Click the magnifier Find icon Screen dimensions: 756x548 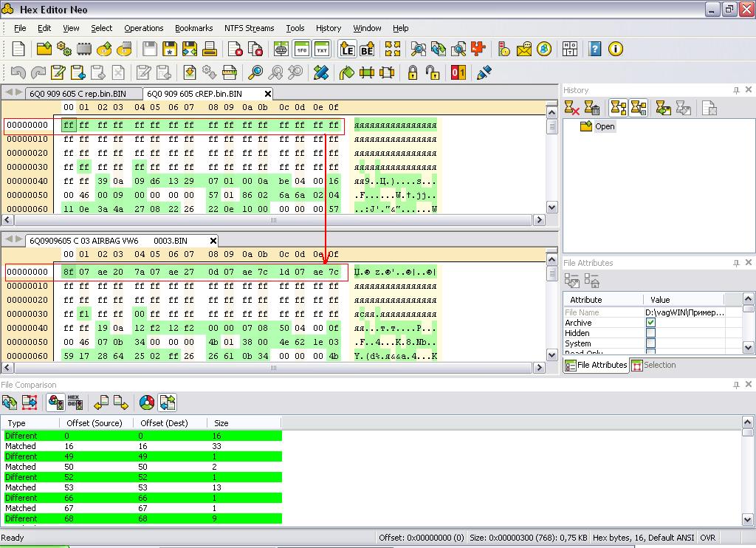[255, 72]
